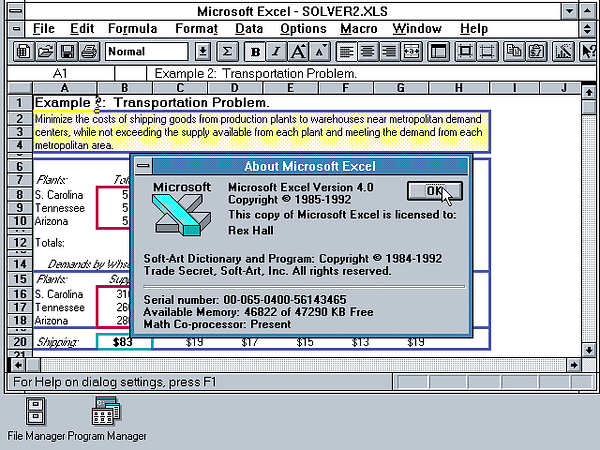Toggle Bold formatting in toolbar
The width and height of the screenshot is (600, 450).
(255, 51)
